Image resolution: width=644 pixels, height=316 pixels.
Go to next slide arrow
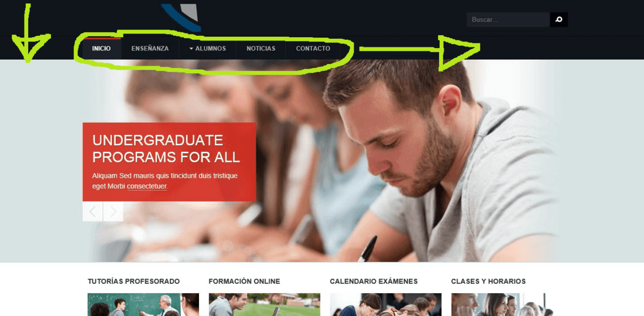click(114, 212)
